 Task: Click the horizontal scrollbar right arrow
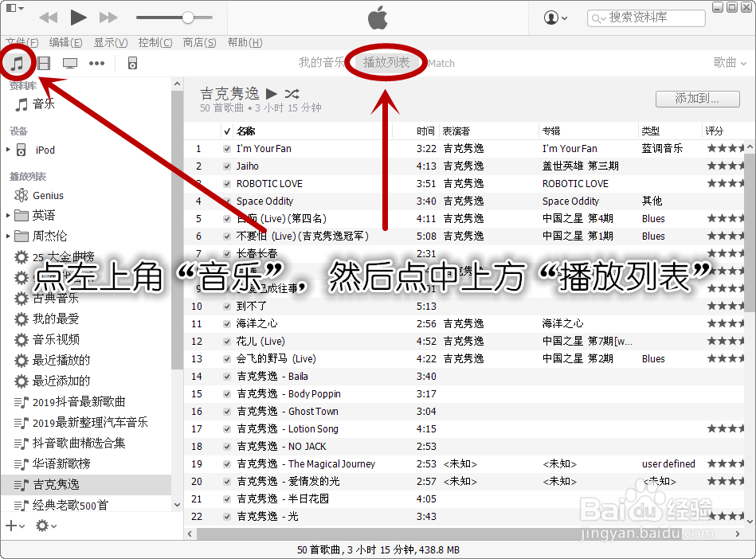click(737, 534)
